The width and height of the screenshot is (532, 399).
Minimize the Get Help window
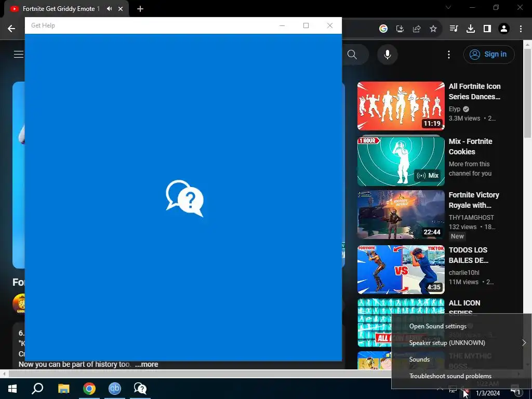point(282,25)
